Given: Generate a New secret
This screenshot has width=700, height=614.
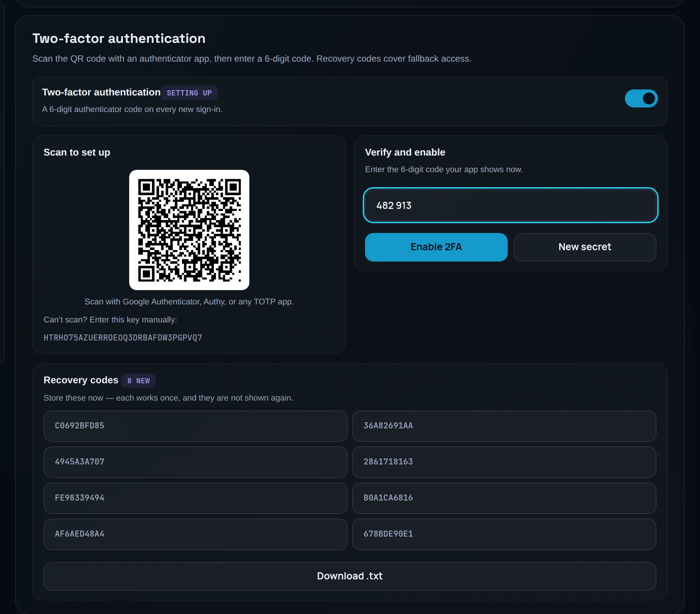Looking at the screenshot, I should [x=585, y=247].
